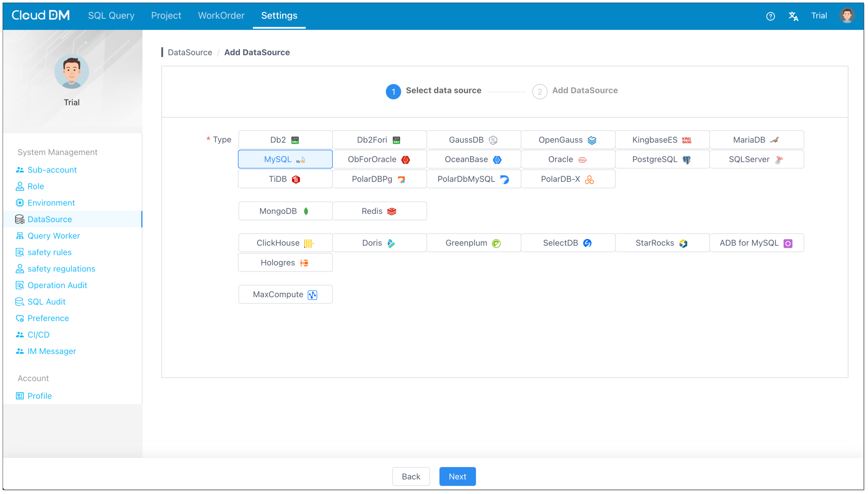Click the Trial username in header

pos(819,16)
